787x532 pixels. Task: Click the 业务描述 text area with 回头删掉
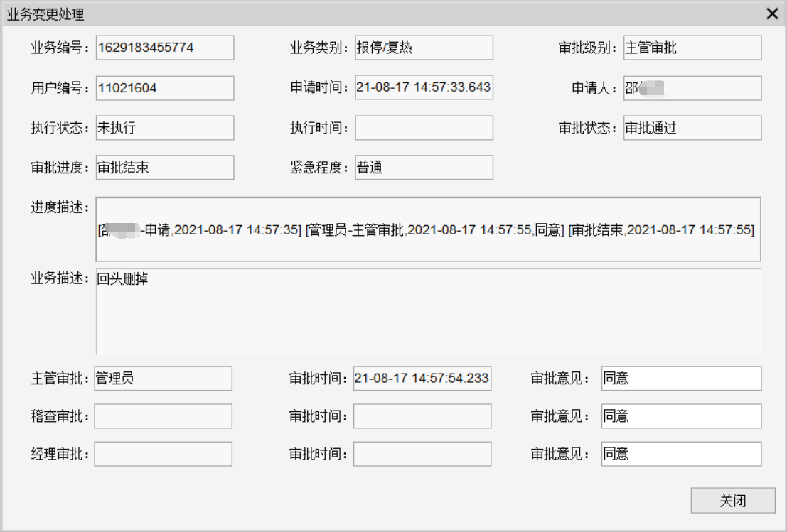click(428, 311)
